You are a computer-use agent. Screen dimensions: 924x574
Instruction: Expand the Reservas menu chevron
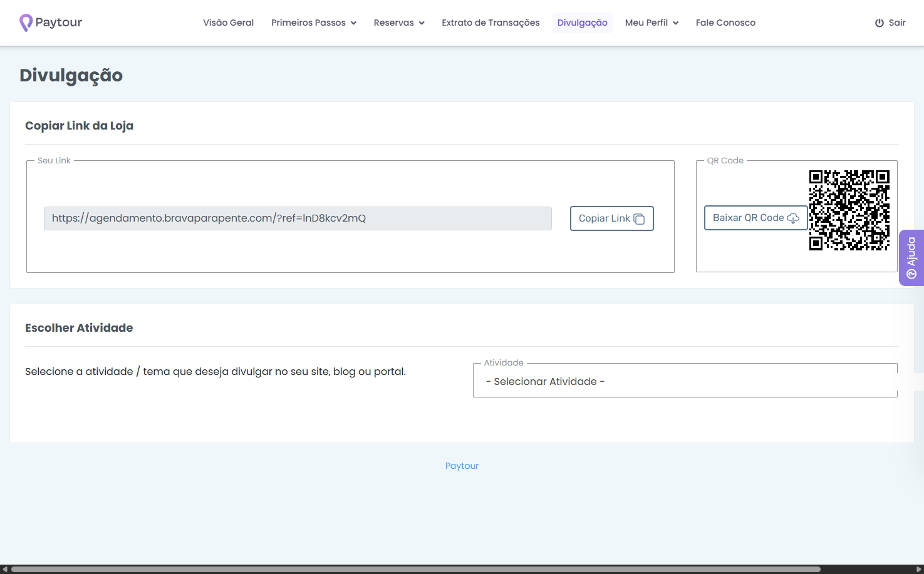pyautogui.click(x=422, y=23)
